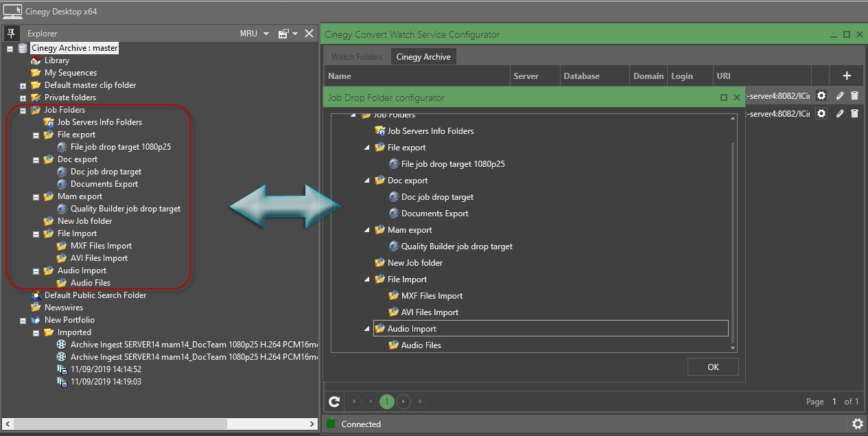The height and width of the screenshot is (436, 868).
Task: Collapse Doc export node in Explorer
Action: [36, 160]
